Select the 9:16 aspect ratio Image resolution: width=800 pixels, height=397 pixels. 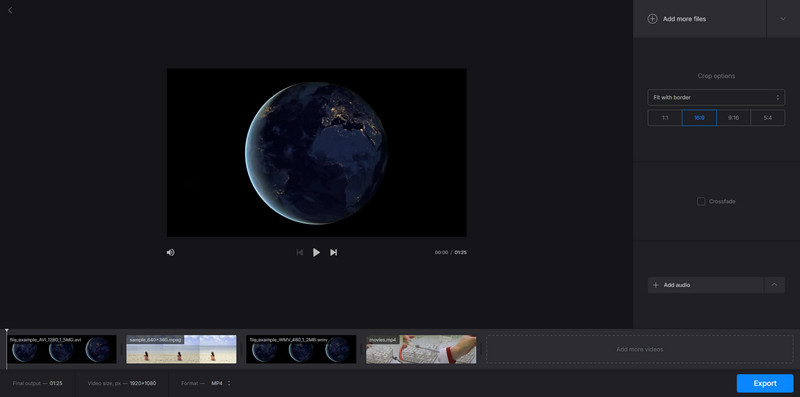click(x=733, y=117)
